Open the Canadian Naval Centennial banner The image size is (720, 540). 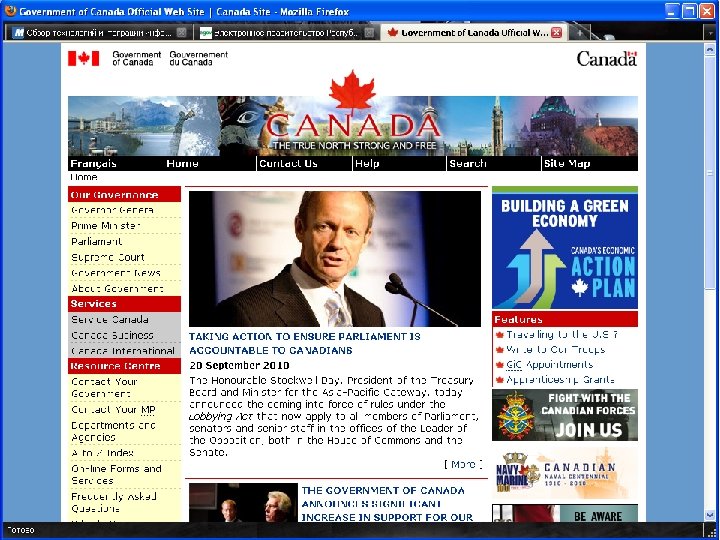tap(565, 473)
